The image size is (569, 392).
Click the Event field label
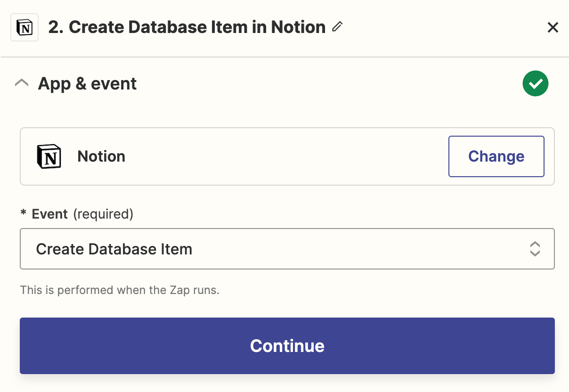click(49, 214)
